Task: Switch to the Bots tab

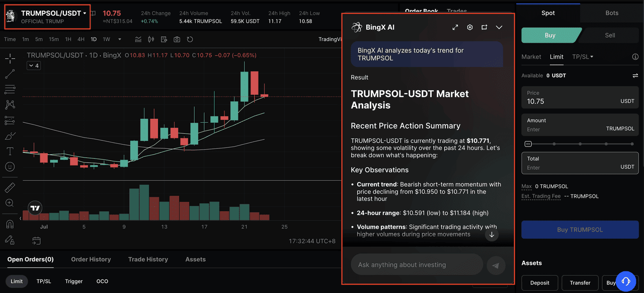Action: pos(612,13)
